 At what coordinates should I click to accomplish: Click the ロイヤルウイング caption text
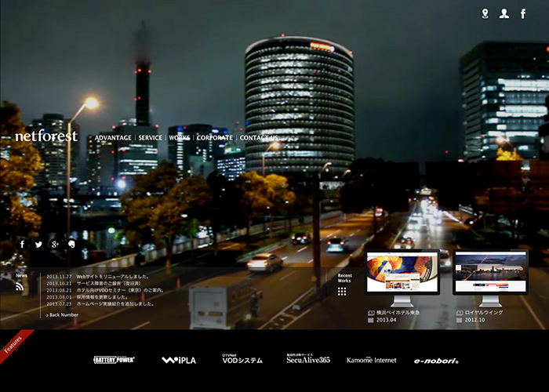point(484,313)
